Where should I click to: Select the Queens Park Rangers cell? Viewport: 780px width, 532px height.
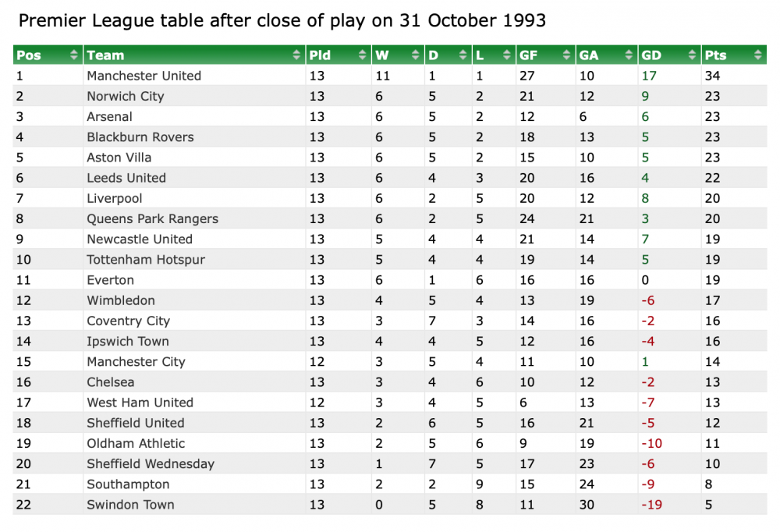[x=152, y=218]
